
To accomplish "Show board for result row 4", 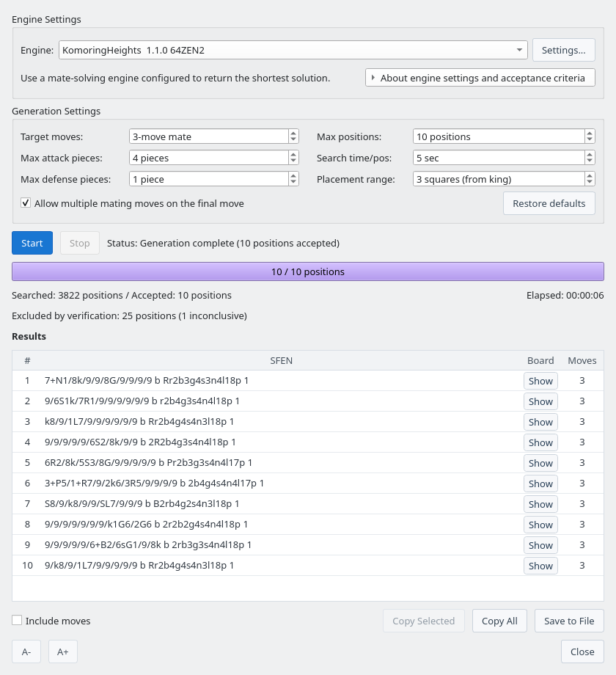I will (x=540, y=442).
